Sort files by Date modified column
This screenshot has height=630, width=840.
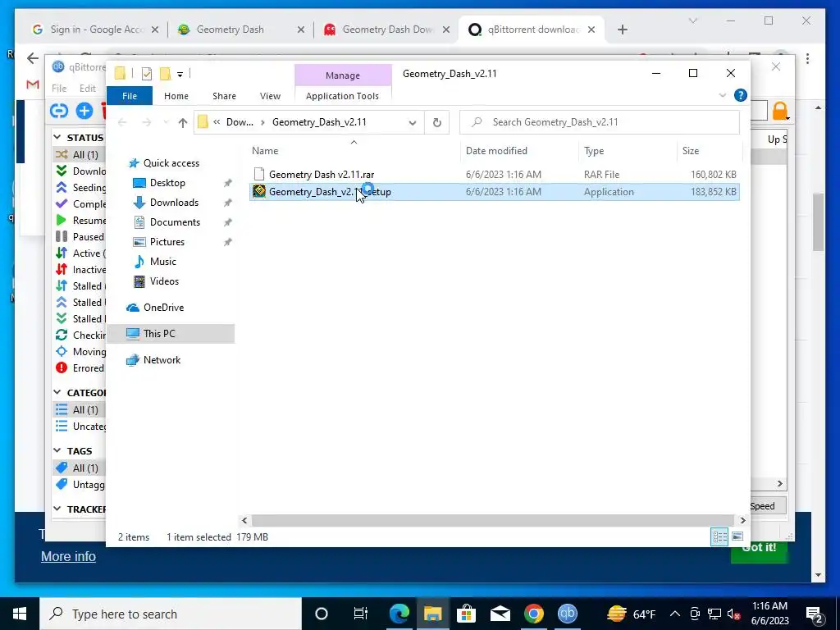pos(519,151)
